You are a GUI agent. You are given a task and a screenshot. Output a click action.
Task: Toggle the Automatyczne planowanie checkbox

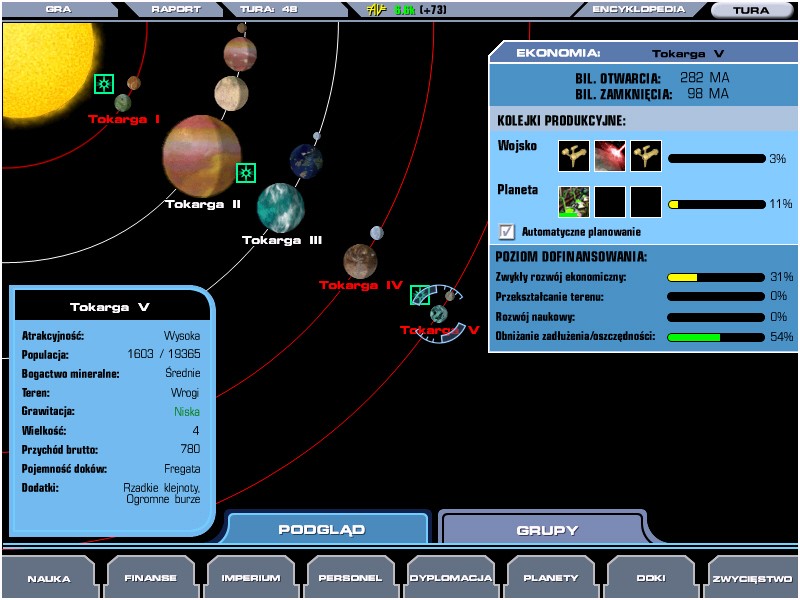pyautogui.click(x=507, y=232)
